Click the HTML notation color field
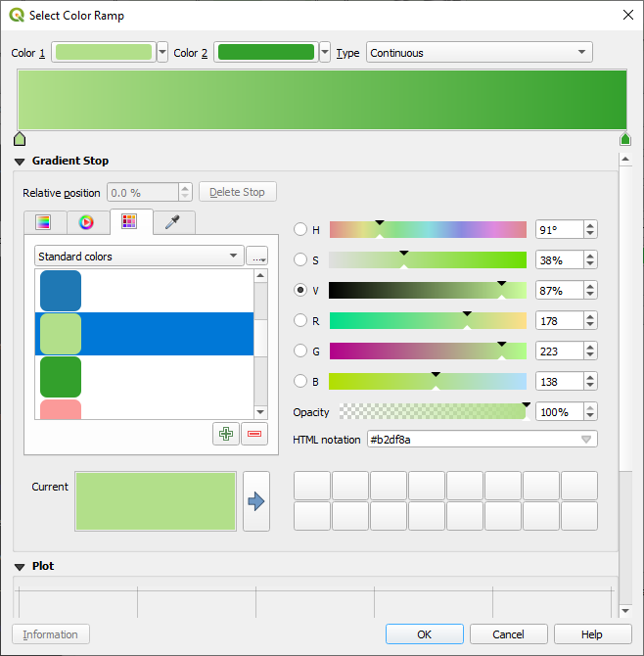 pyautogui.click(x=475, y=440)
